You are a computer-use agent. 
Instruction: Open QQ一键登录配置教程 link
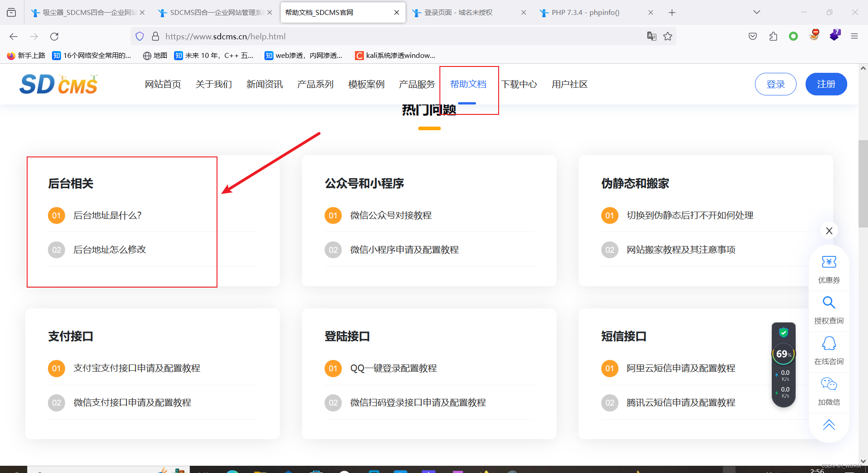pos(393,368)
